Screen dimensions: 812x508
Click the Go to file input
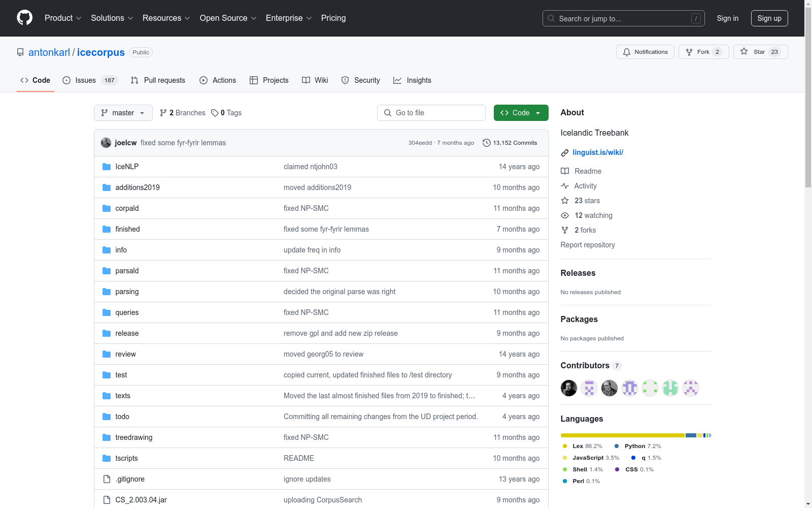(431, 113)
